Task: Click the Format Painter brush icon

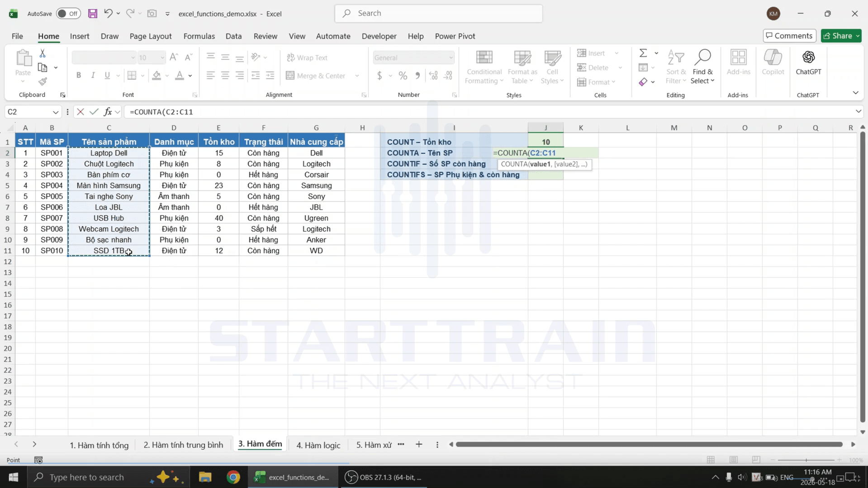Action: [43, 82]
